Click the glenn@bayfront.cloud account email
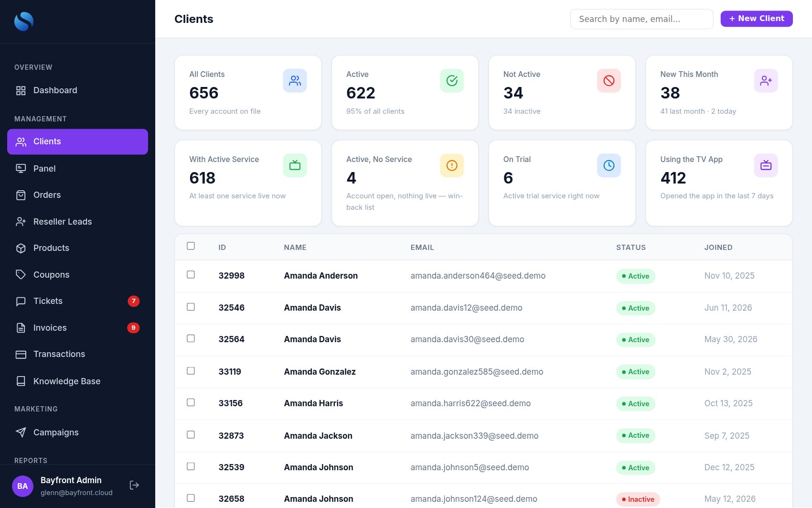Viewport: 812px width, 508px height. coord(76,493)
